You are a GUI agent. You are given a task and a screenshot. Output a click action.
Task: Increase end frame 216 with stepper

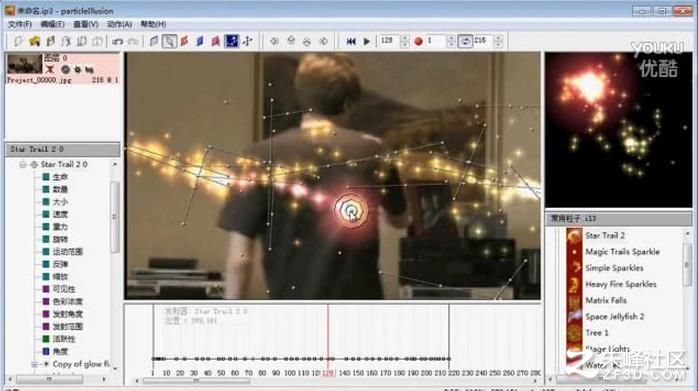pos(499,38)
